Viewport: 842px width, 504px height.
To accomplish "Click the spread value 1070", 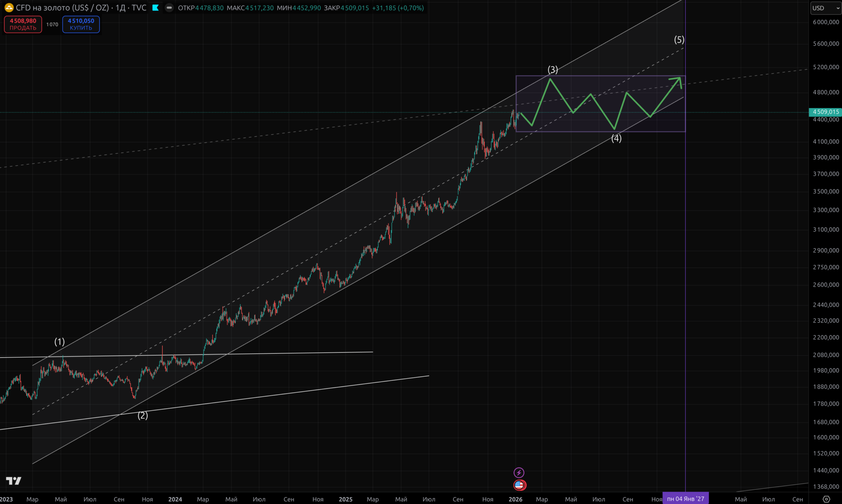I will click(x=52, y=24).
